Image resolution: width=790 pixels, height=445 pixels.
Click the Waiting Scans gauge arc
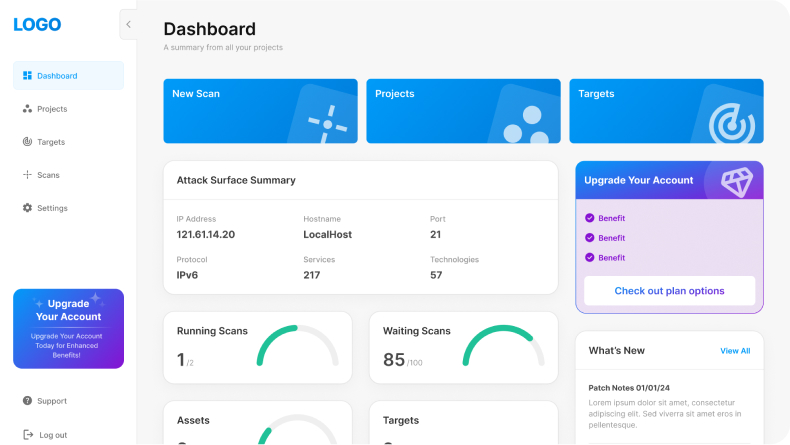pos(503,345)
